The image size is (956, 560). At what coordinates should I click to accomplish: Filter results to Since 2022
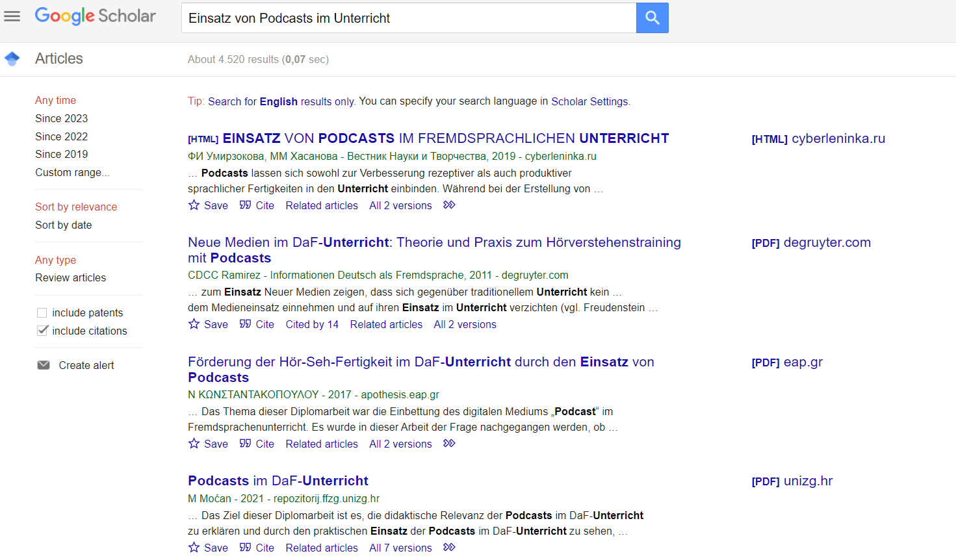tap(61, 136)
